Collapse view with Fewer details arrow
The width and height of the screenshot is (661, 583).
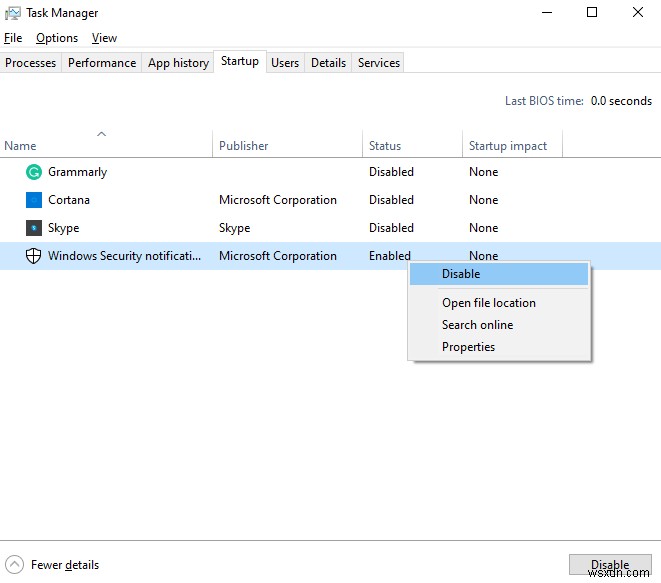(14, 564)
